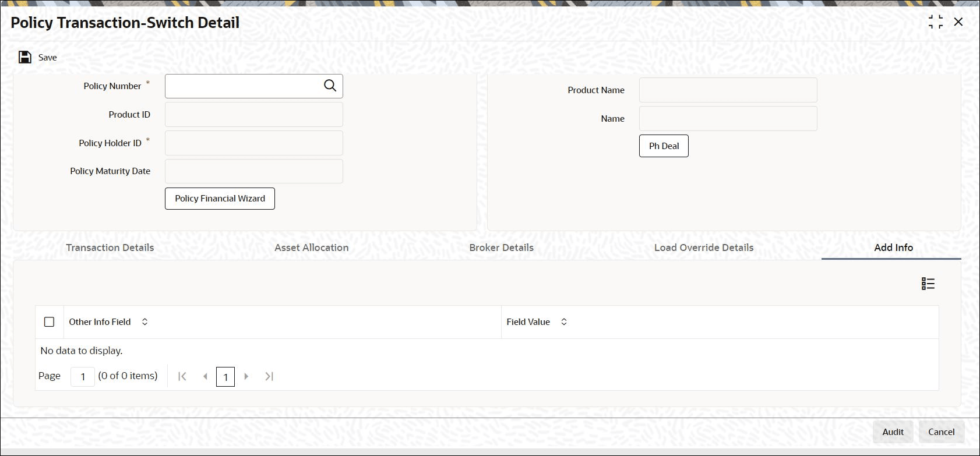Image resolution: width=980 pixels, height=456 pixels.
Task: Click the Name field
Action: pyautogui.click(x=728, y=118)
